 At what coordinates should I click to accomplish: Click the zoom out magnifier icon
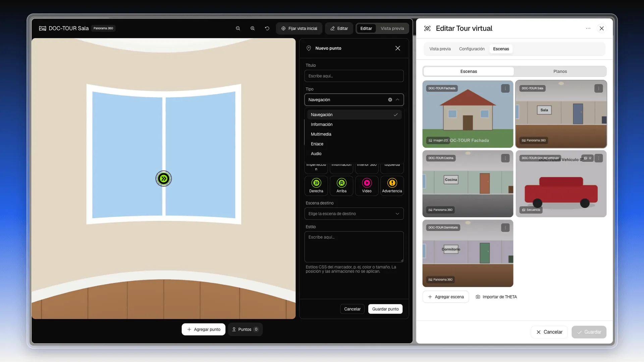click(238, 28)
